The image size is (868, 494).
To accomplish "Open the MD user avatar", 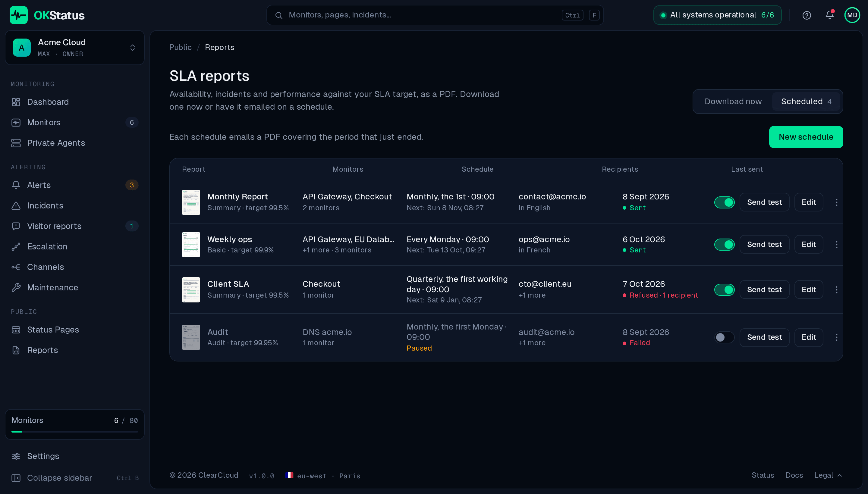I will [852, 15].
